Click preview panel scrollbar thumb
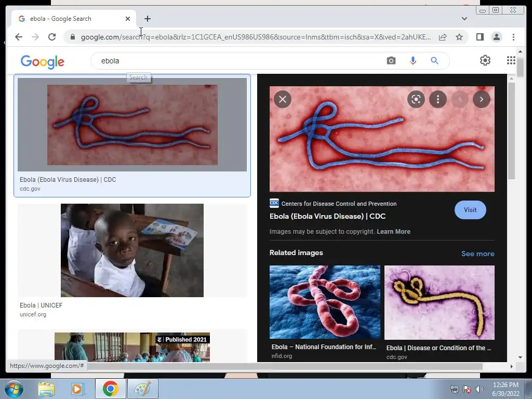This screenshot has width=532, height=399. [x=512, y=131]
